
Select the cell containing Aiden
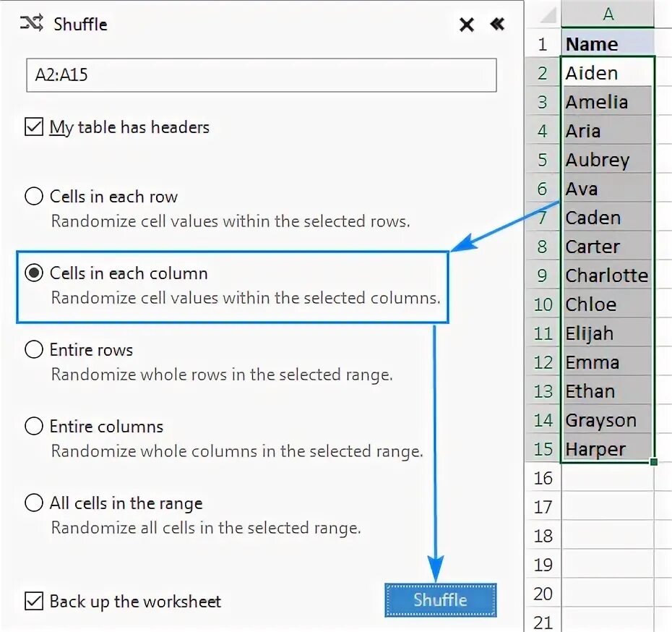coord(608,73)
